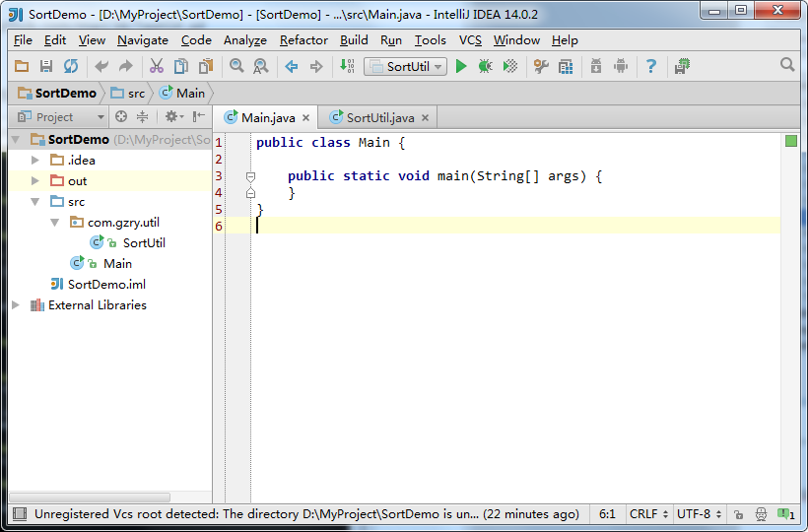808x532 pixels.
Task: Open Settings wrench icon
Action: (x=541, y=66)
